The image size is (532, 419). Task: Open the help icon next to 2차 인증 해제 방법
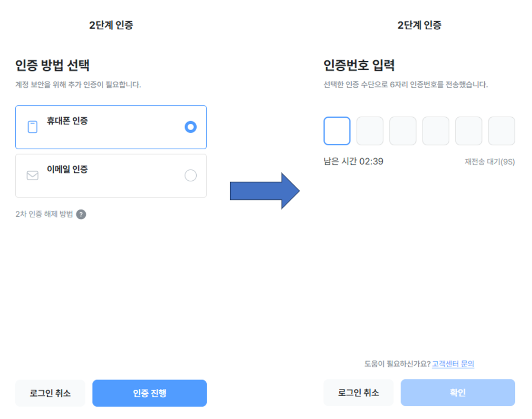tap(82, 214)
